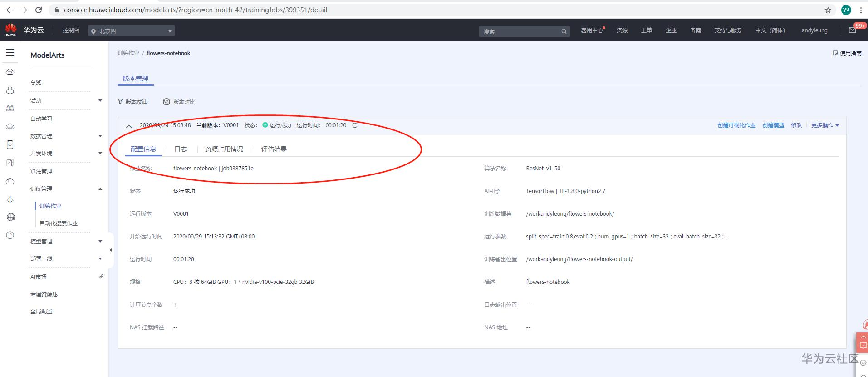Click the waveform icon in the left rail

(10, 109)
